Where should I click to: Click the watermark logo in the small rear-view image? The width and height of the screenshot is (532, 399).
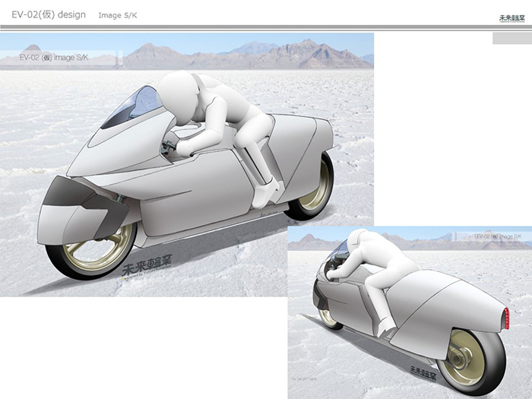tap(423, 372)
